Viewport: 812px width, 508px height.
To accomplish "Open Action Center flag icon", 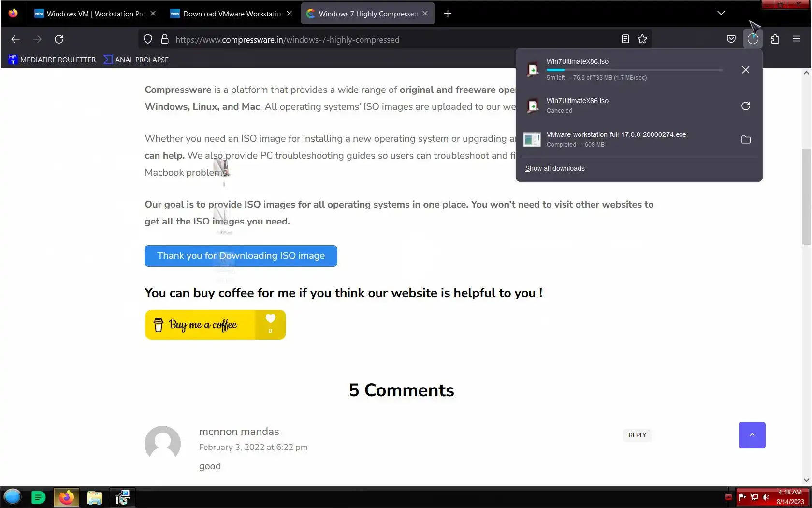I will [x=743, y=497].
